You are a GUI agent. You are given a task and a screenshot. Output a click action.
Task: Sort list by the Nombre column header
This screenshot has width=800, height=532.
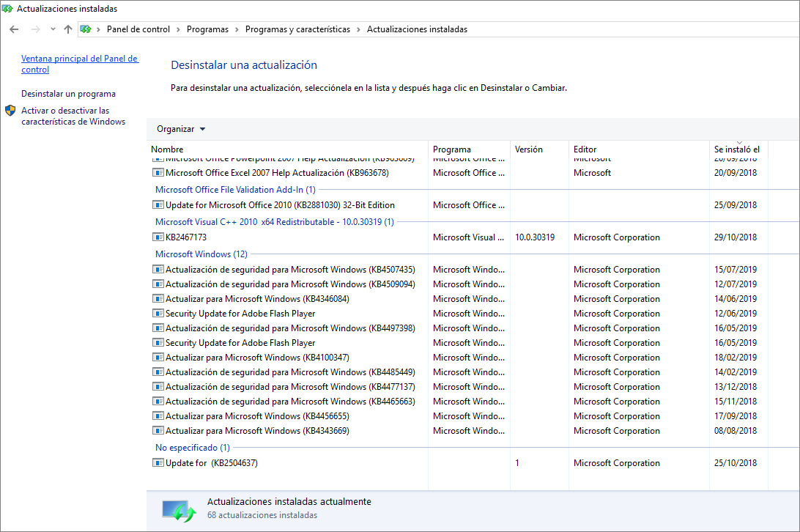point(167,149)
